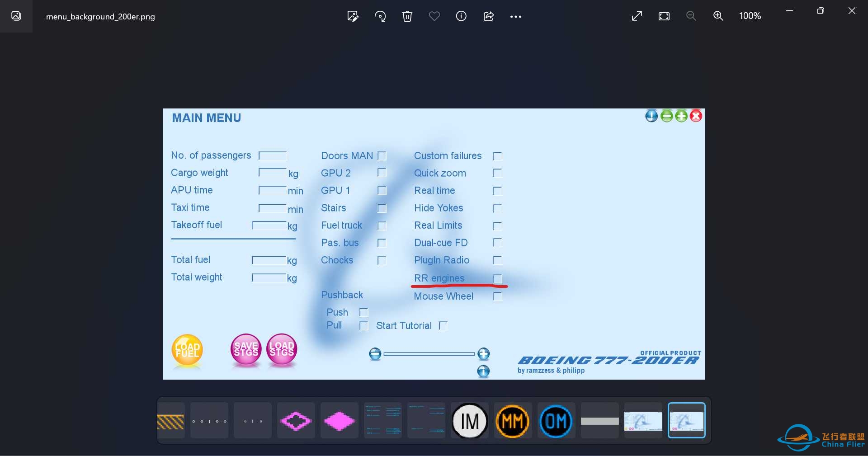
Task: Enter full screen view with the arrows icon
Action: click(x=637, y=16)
